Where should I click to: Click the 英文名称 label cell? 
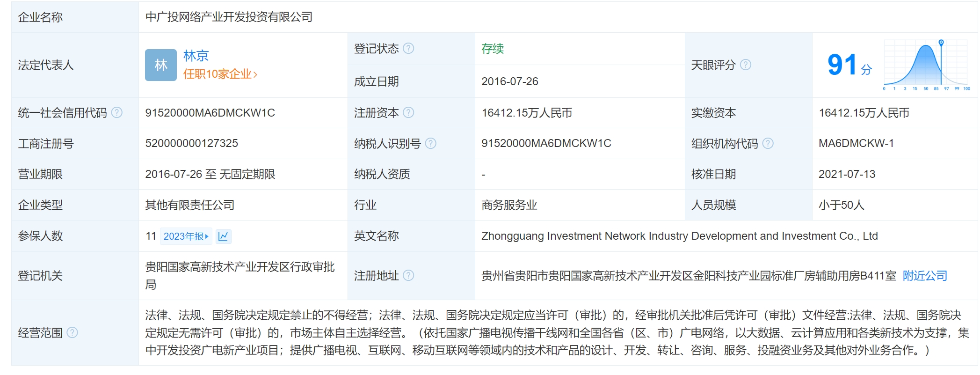pyautogui.click(x=411, y=236)
